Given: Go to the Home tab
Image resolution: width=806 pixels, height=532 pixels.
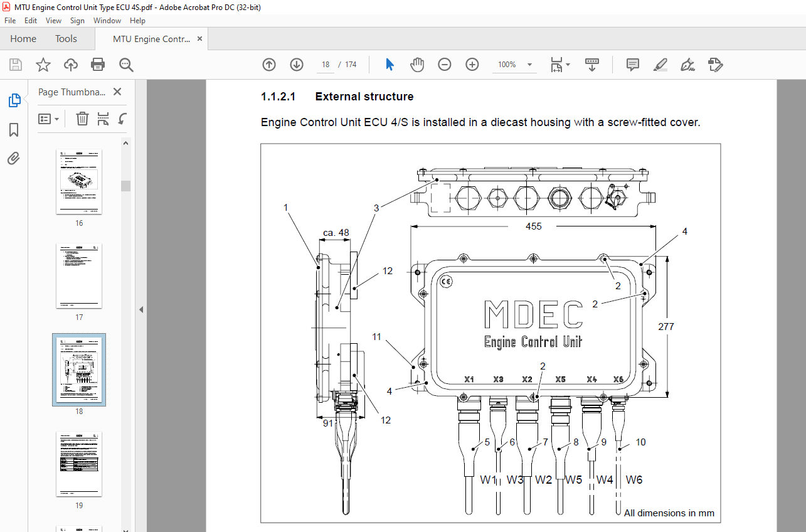Looking at the screenshot, I should [x=23, y=39].
